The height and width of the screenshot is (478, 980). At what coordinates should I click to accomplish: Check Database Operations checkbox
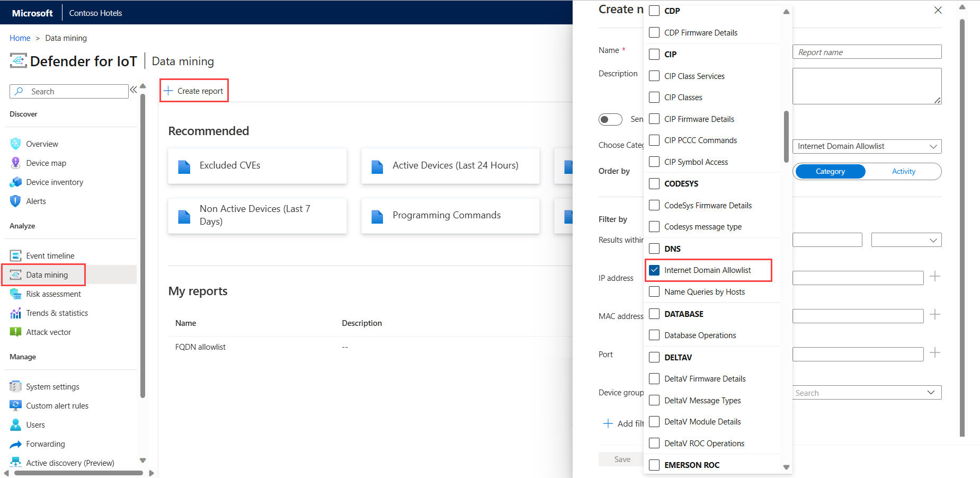(654, 335)
